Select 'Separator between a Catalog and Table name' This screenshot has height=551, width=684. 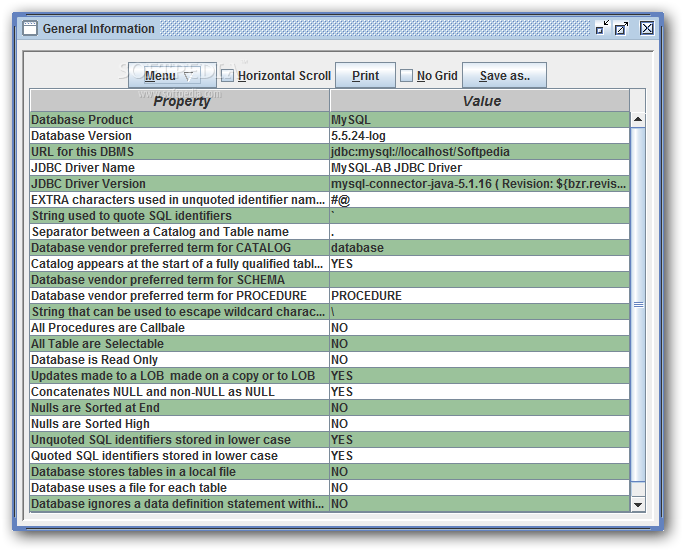pyautogui.click(x=180, y=232)
